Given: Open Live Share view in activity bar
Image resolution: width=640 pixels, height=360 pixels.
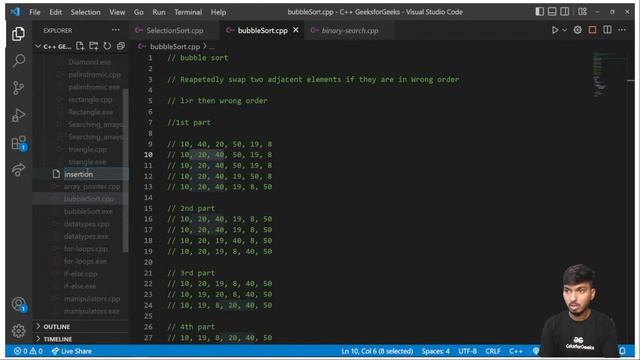Looking at the screenshot, I should pos(18,169).
